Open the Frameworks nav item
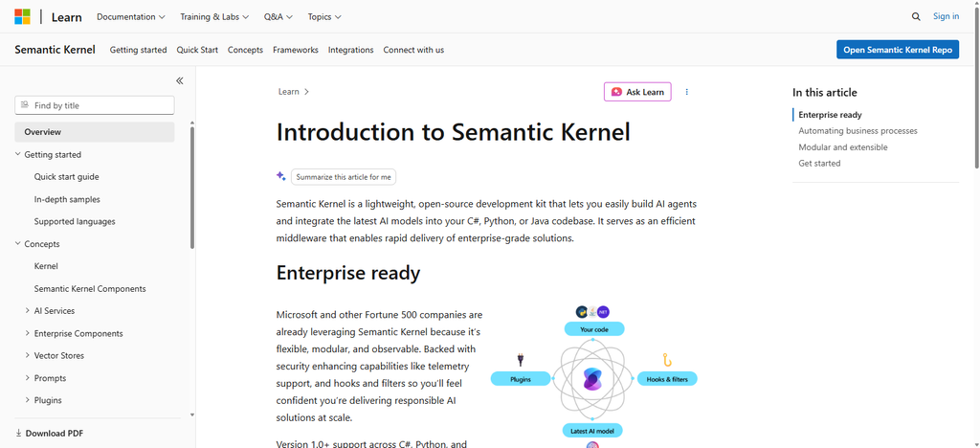Screen dimensions: 980x448 [295, 50]
